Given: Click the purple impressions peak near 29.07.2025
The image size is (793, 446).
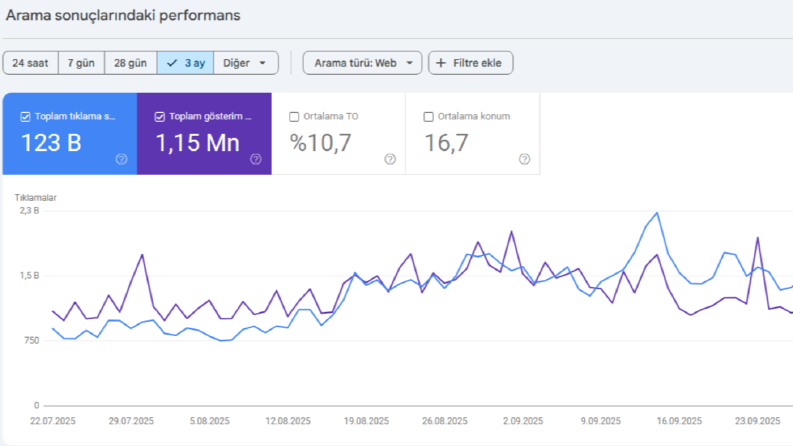Looking at the screenshot, I should pos(142,255).
